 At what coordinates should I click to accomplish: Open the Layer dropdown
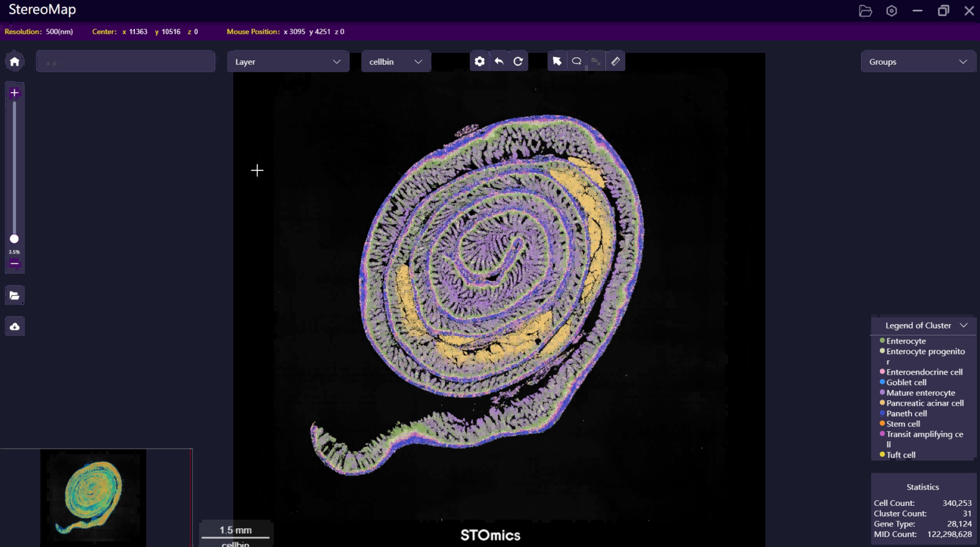click(287, 62)
